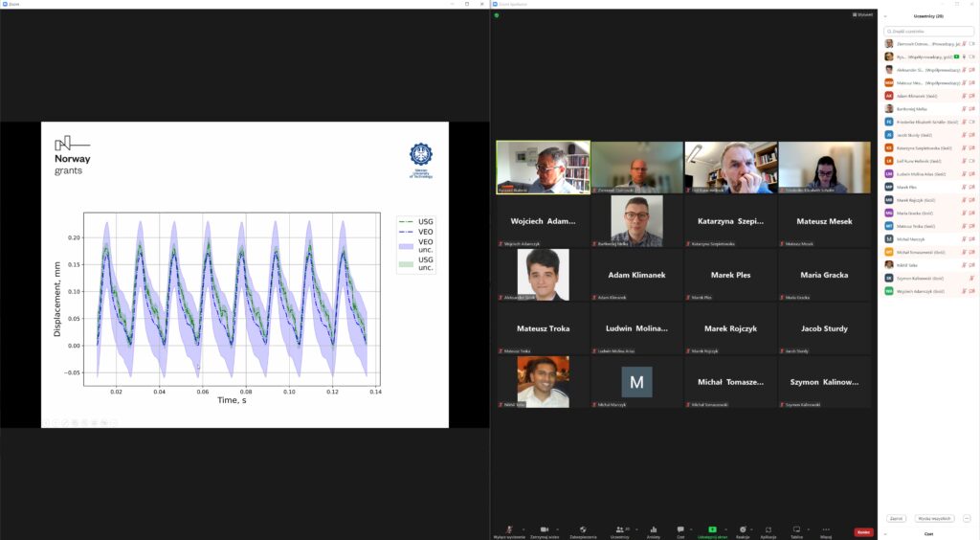Toggle the microphone mute button in toolbar

(509, 529)
